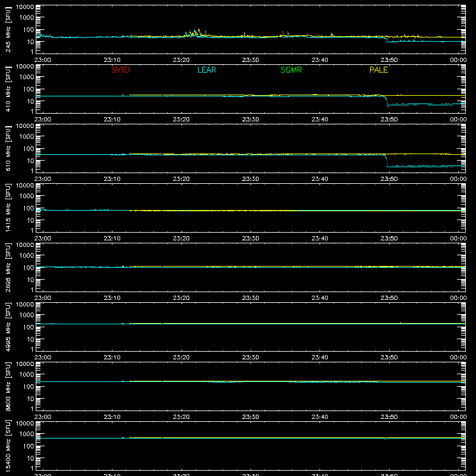Click the cyan LEAR station legend label
The height and width of the screenshot is (476, 476).
[x=206, y=70]
